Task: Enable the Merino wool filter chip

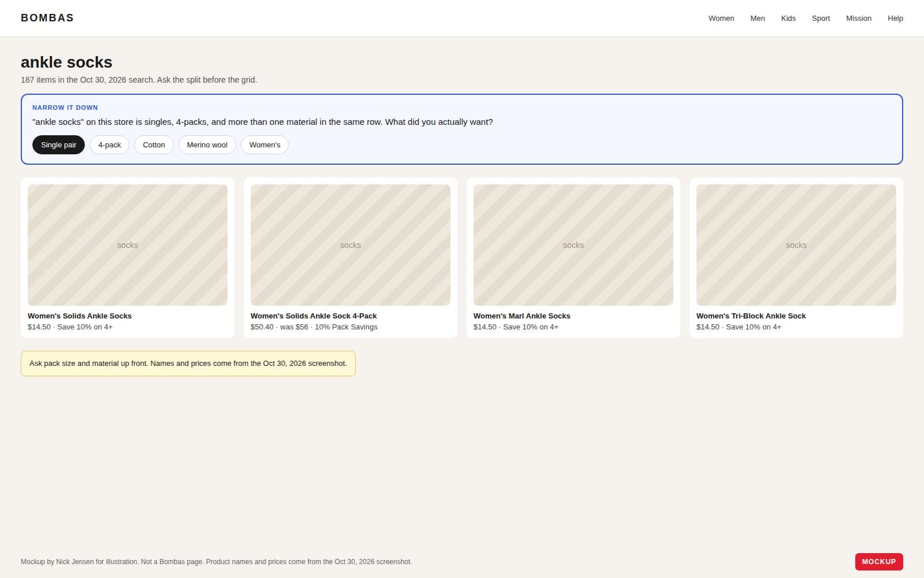Action: point(207,145)
